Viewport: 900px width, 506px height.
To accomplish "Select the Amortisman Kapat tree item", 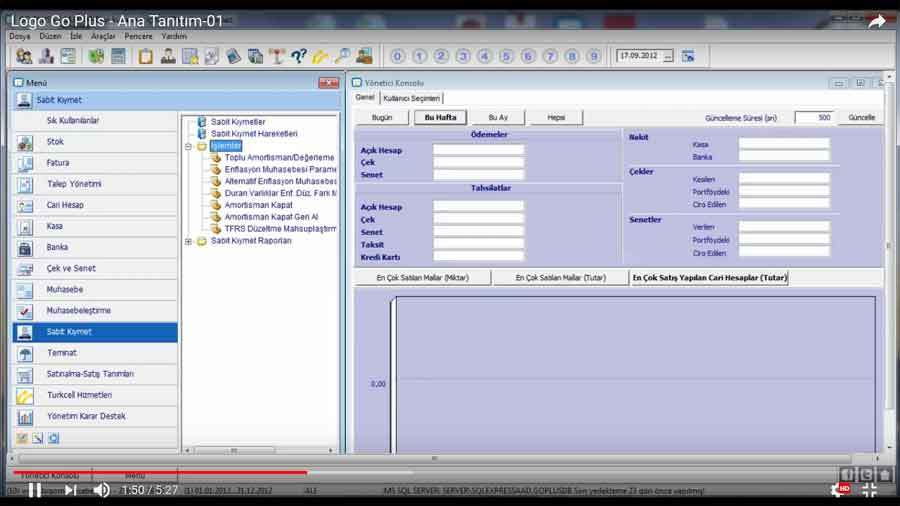I will click(258, 205).
